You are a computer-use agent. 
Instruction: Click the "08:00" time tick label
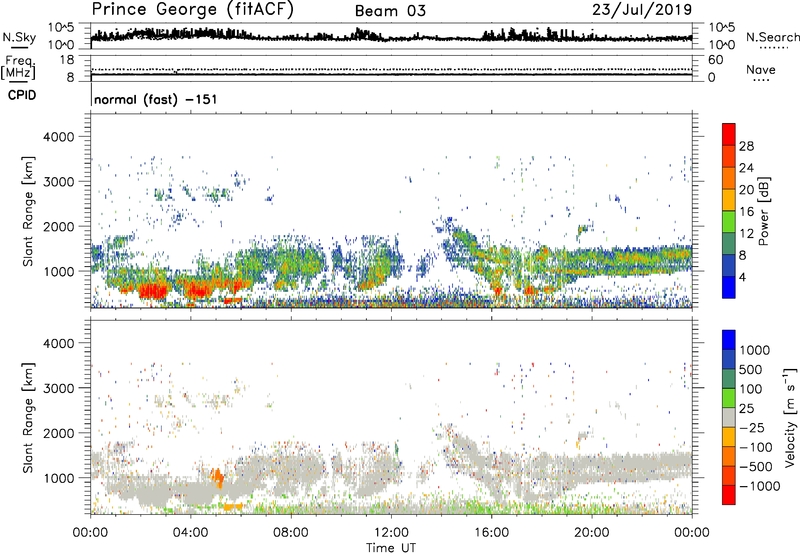(x=291, y=533)
